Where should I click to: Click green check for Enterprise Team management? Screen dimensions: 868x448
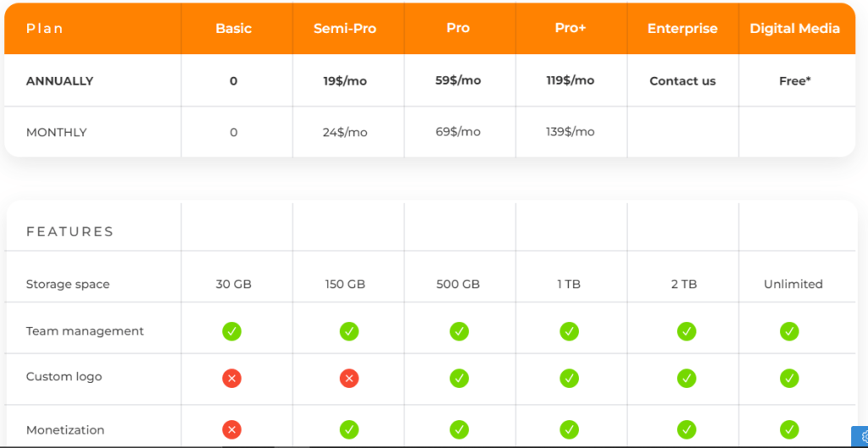coord(687,331)
